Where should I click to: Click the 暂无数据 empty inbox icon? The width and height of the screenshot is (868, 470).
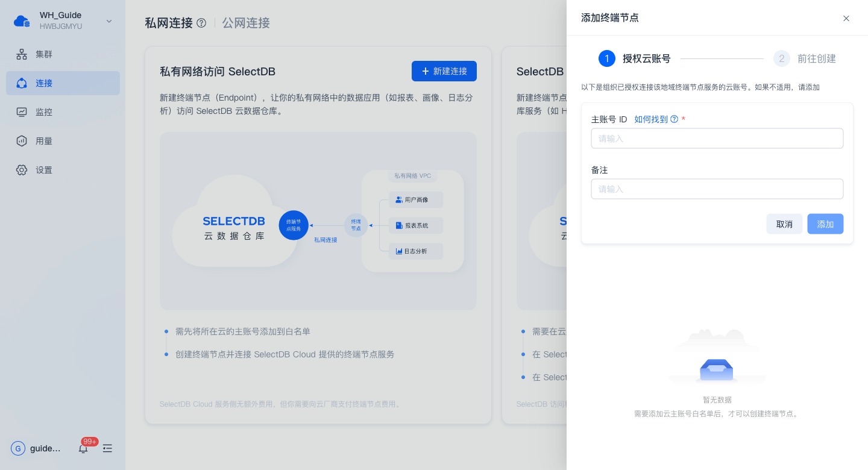pos(717,369)
